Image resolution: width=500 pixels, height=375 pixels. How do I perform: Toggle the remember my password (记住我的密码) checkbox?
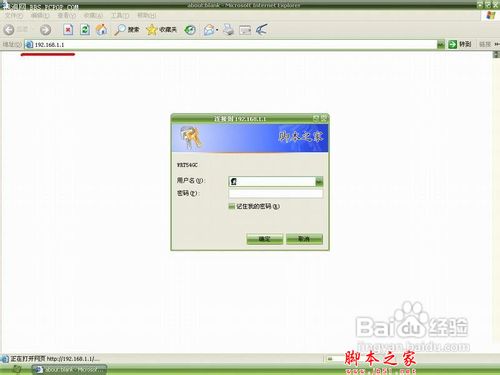tap(231, 206)
